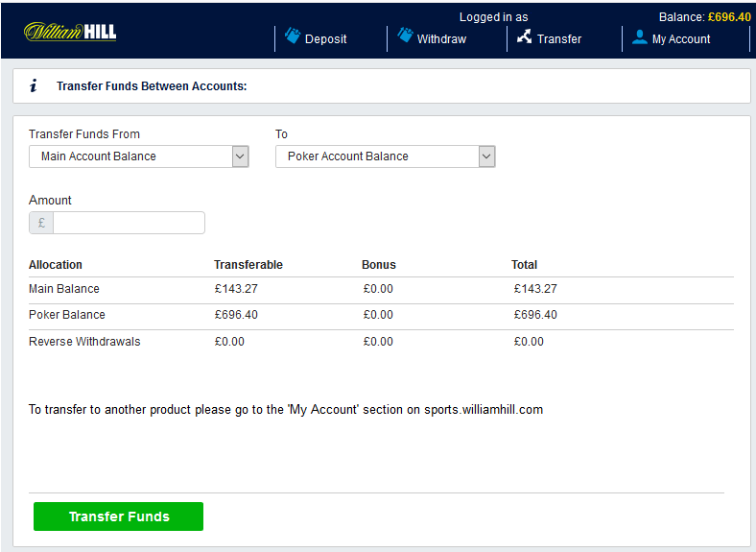Select the Main Account Balance combo box

139,156
